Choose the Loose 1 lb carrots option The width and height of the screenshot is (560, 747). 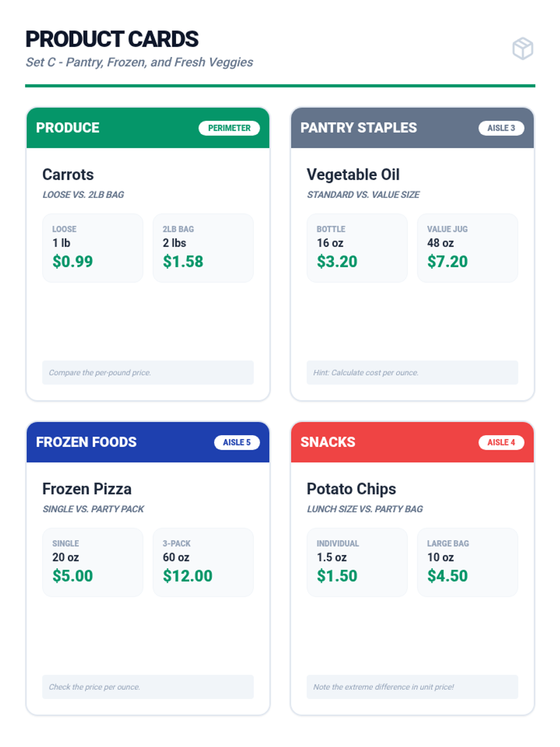92,248
